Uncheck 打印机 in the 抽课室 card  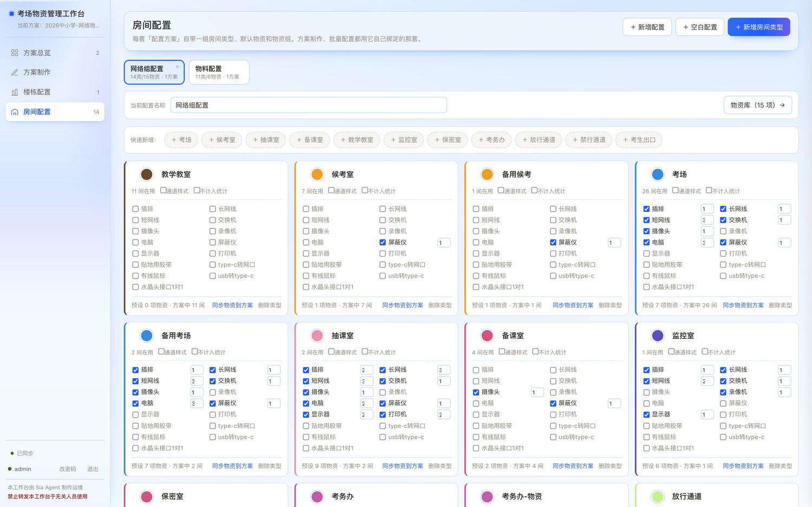coord(383,414)
